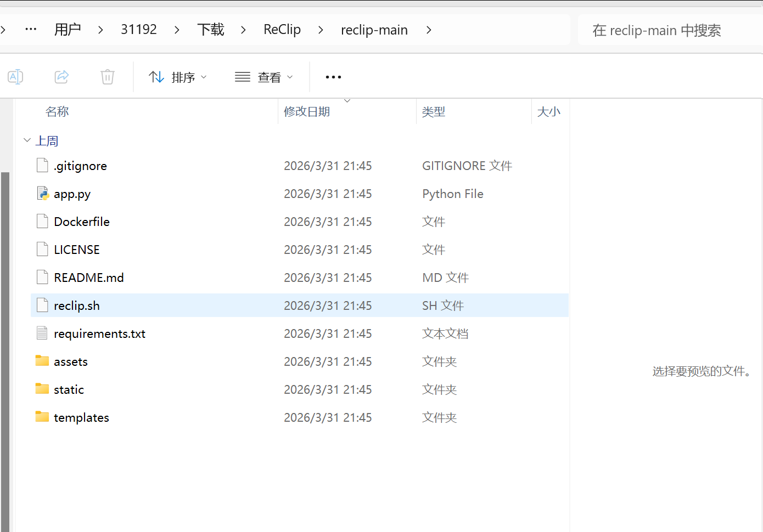Sort by the 修改日期 column header

307,112
